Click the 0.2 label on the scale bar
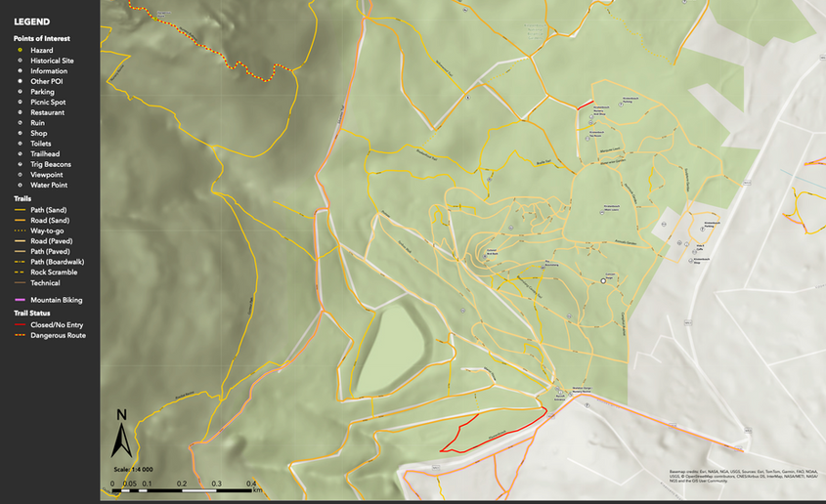The width and height of the screenshot is (826, 504). click(182, 483)
